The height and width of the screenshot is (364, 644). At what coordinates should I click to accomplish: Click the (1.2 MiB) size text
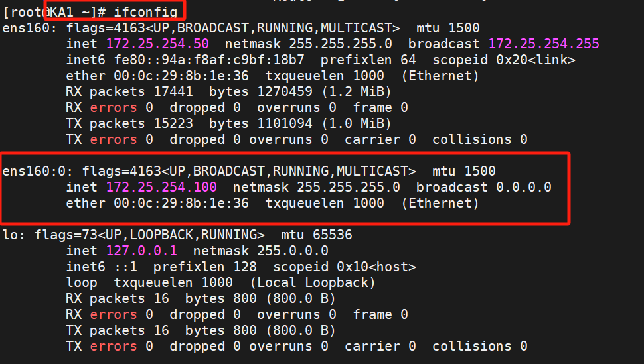pyautogui.click(x=357, y=91)
